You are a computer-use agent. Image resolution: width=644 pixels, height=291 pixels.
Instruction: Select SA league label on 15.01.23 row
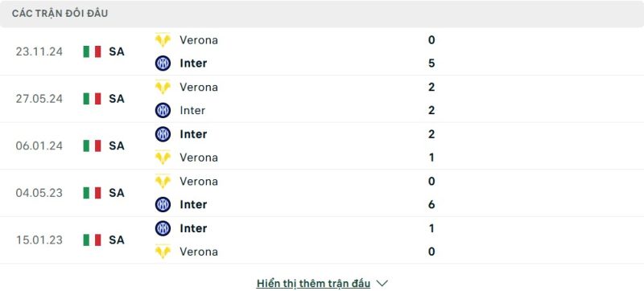pyautogui.click(x=117, y=240)
